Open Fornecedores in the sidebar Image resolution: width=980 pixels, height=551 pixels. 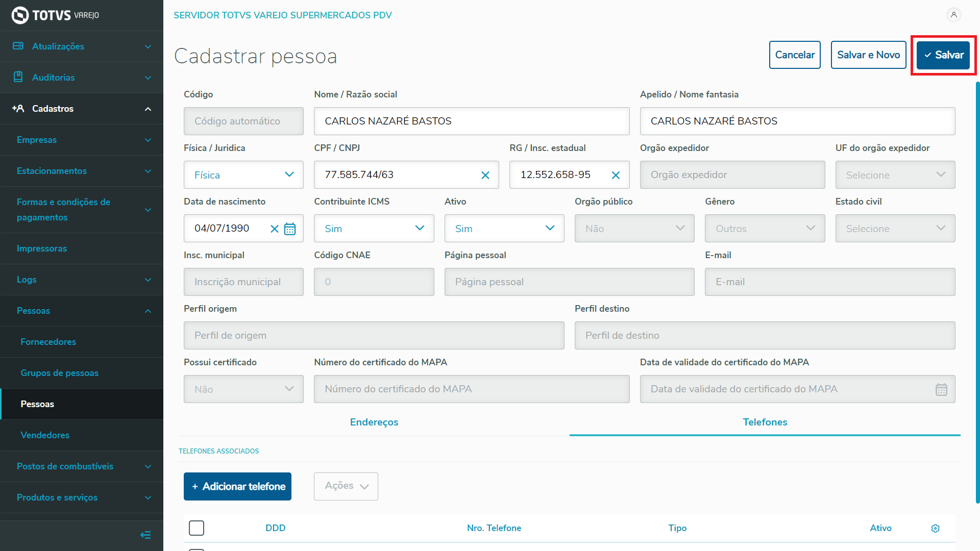pos(48,342)
